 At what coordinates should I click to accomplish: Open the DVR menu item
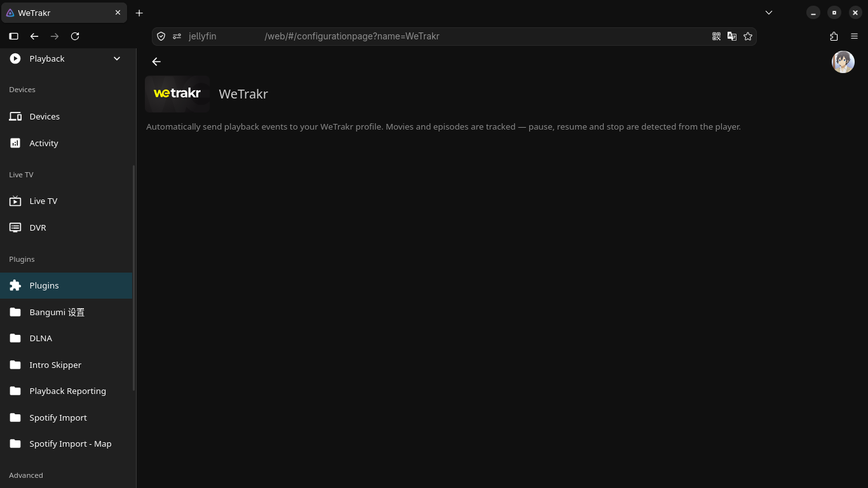point(66,227)
